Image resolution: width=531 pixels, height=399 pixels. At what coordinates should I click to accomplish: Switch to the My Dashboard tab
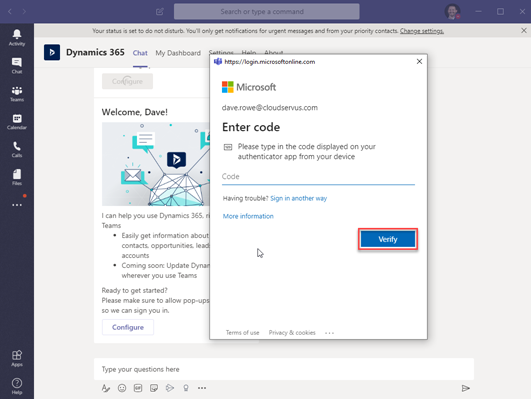coord(178,53)
